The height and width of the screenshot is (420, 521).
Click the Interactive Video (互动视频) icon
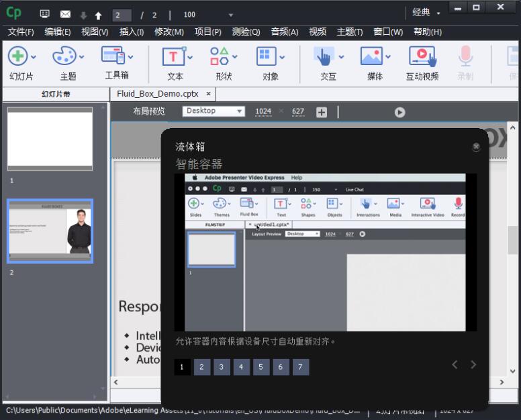coord(423,56)
